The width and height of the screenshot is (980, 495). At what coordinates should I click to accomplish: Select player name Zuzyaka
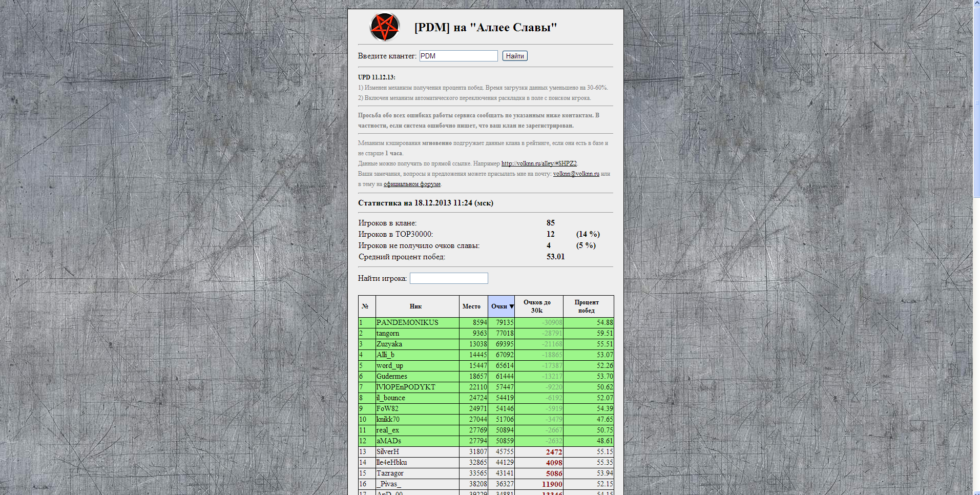point(389,344)
